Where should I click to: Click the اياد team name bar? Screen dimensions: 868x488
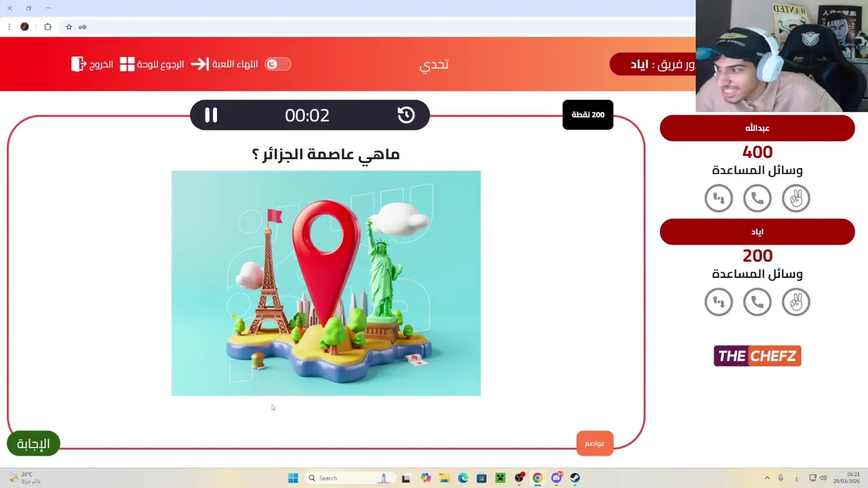[757, 232]
